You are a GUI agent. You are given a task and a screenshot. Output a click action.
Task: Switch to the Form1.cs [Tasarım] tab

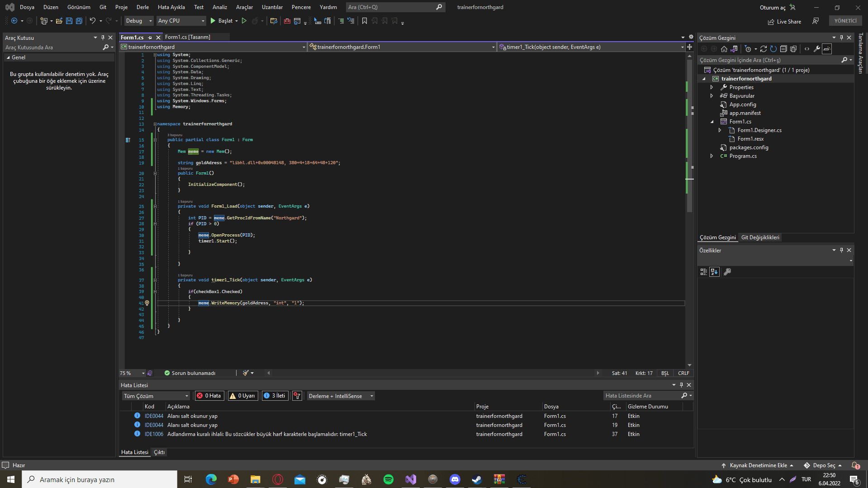coord(187,37)
